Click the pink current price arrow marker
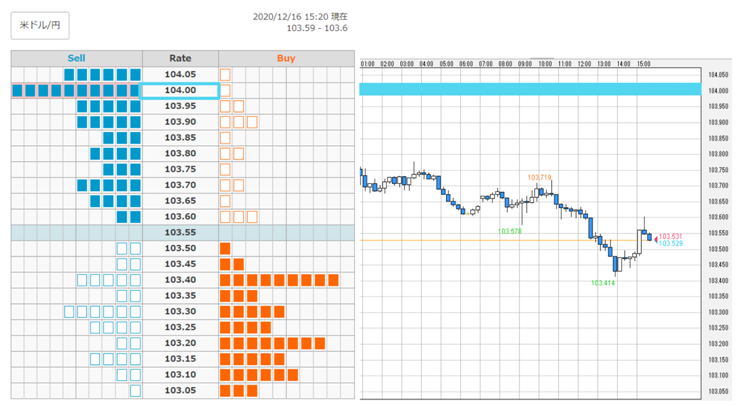The width and height of the screenshot is (740, 406). point(656,239)
